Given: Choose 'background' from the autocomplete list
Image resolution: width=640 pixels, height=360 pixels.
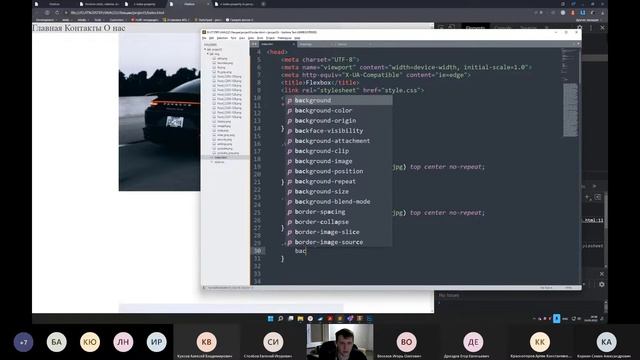Looking at the screenshot, I should 338,100.
